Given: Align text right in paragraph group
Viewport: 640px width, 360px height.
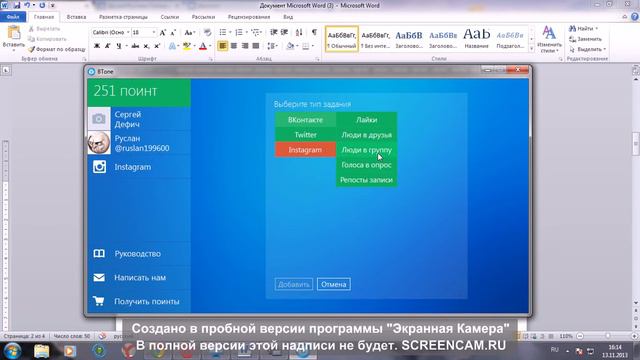Looking at the screenshot, I should tap(245, 46).
